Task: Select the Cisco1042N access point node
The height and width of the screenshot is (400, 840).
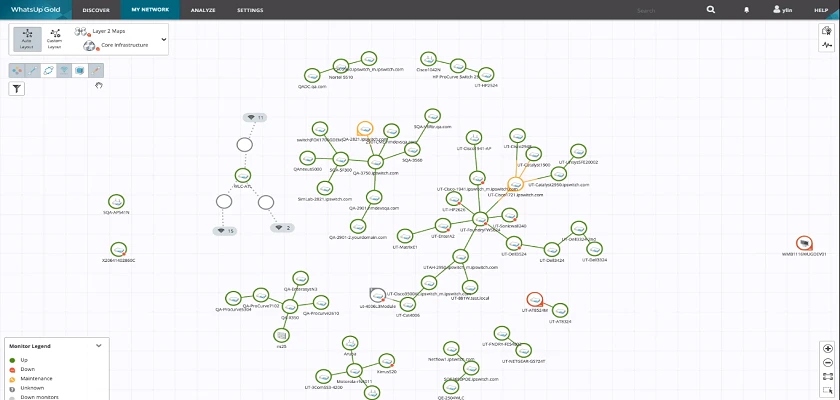Action: [428, 59]
